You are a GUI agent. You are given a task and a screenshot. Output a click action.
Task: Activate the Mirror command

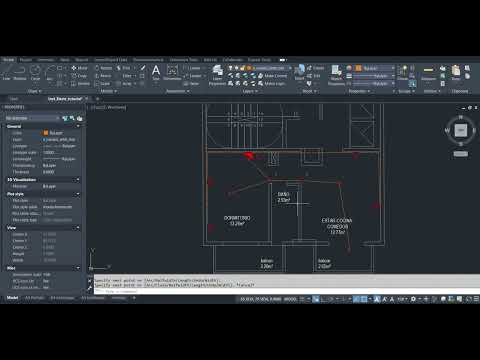[x=103, y=76]
